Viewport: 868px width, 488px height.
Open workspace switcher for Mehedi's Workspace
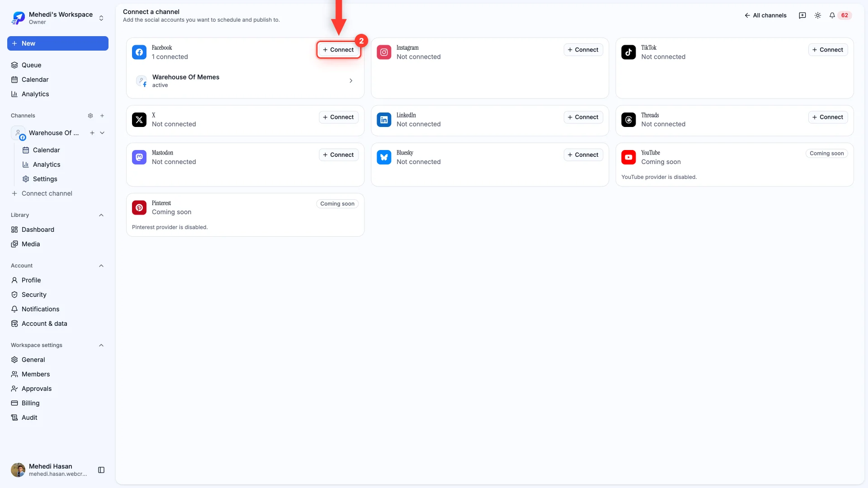pyautogui.click(x=58, y=18)
